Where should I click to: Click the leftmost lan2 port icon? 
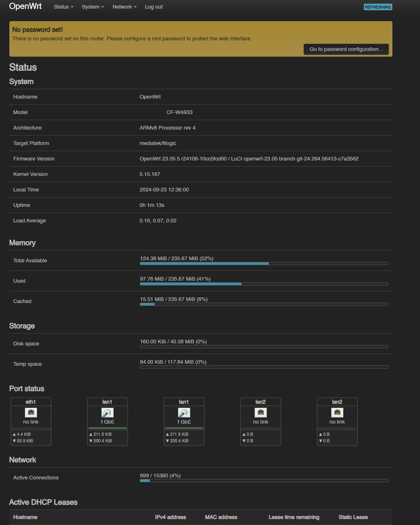coord(261,413)
